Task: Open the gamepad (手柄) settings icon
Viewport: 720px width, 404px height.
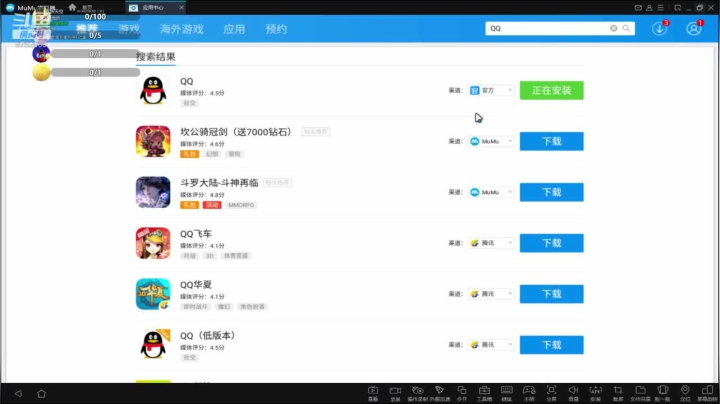Action: pyautogui.click(x=529, y=393)
